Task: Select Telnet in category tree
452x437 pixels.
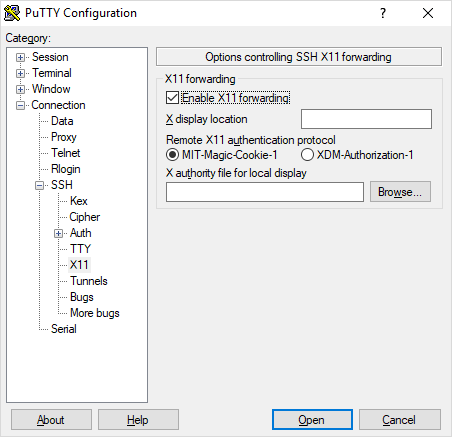Action: pyautogui.click(x=66, y=153)
